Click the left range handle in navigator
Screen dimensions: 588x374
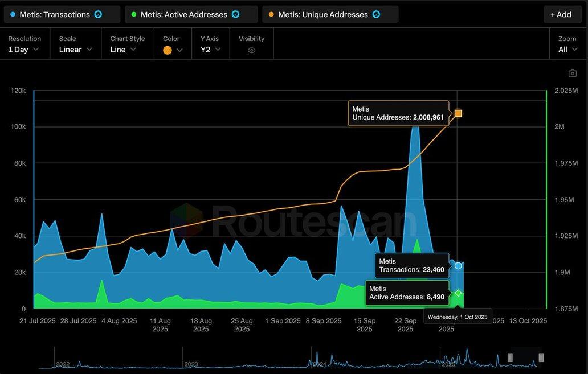click(x=510, y=357)
